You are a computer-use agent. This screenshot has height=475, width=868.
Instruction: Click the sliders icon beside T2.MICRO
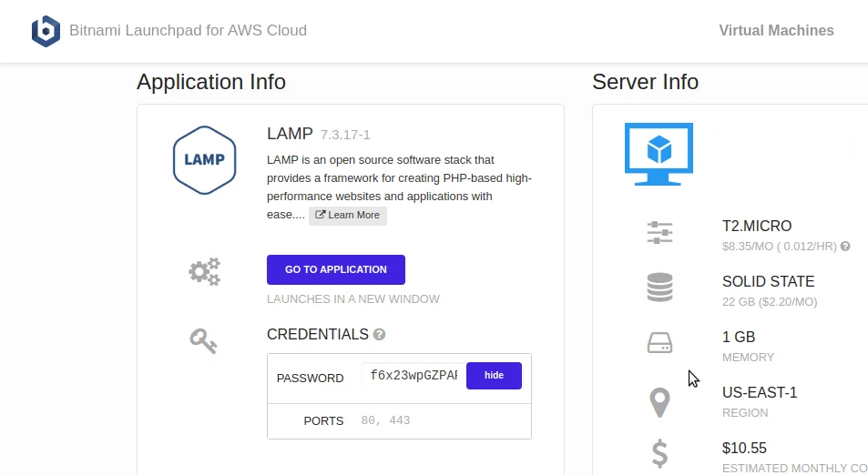coord(659,233)
